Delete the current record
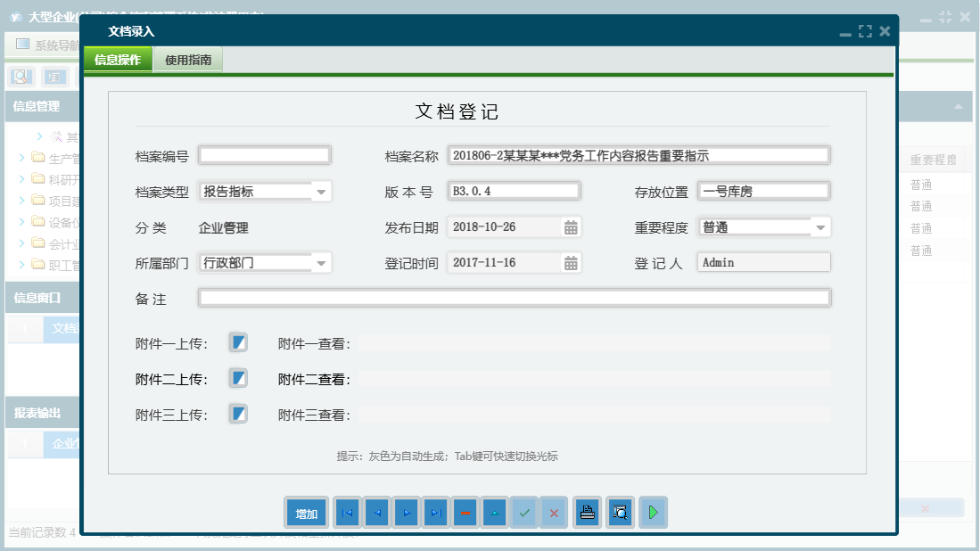 click(x=465, y=513)
